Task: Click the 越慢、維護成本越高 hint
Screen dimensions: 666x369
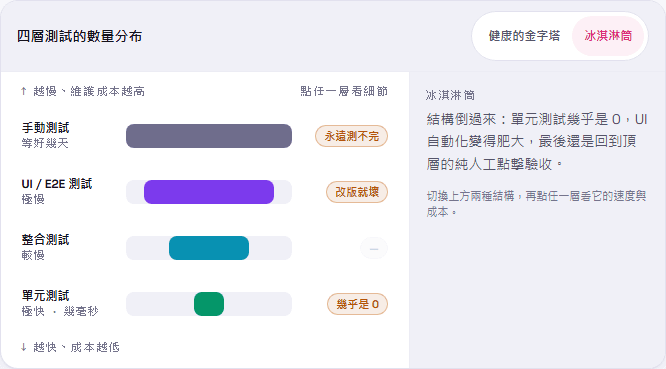Action: pyautogui.click(x=83, y=91)
